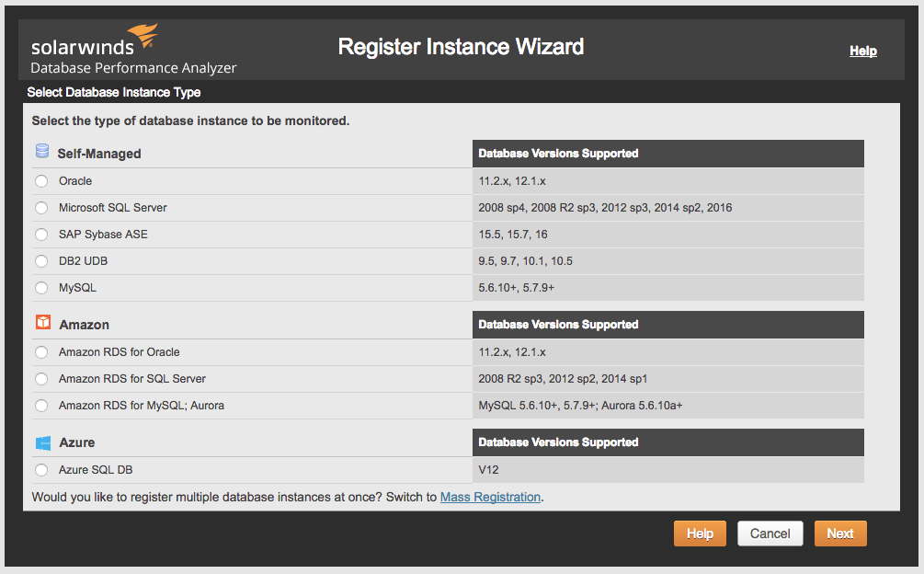Click the DB2 versions '9.5, 9.7, 10.1, 10.5'
The image size is (924, 574).
pyautogui.click(x=525, y=261)
